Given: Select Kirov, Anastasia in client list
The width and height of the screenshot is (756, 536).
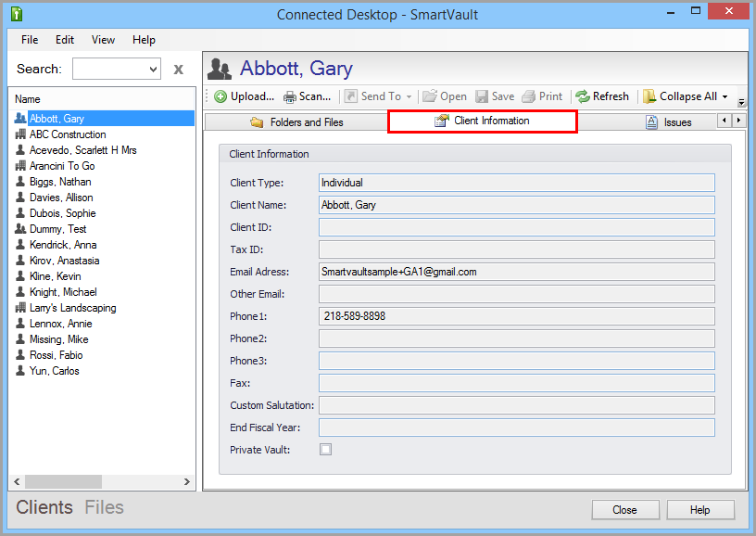Looking at the screenshot, I should coord(65,261).
